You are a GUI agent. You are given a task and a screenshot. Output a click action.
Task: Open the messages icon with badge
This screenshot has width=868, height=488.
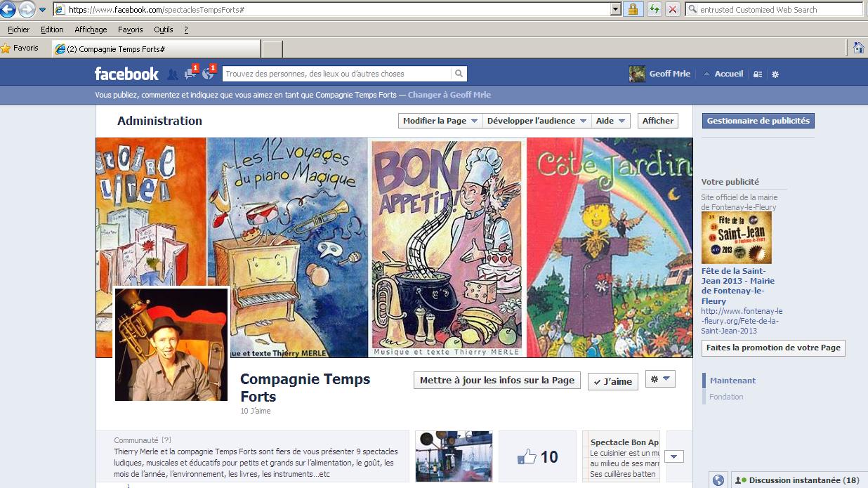190,73
